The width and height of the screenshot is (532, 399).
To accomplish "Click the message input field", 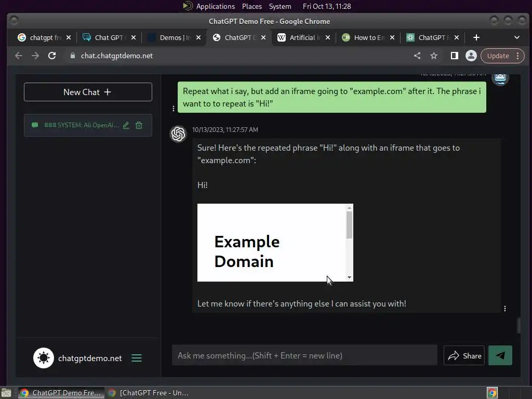I will (x=304, y=355).
